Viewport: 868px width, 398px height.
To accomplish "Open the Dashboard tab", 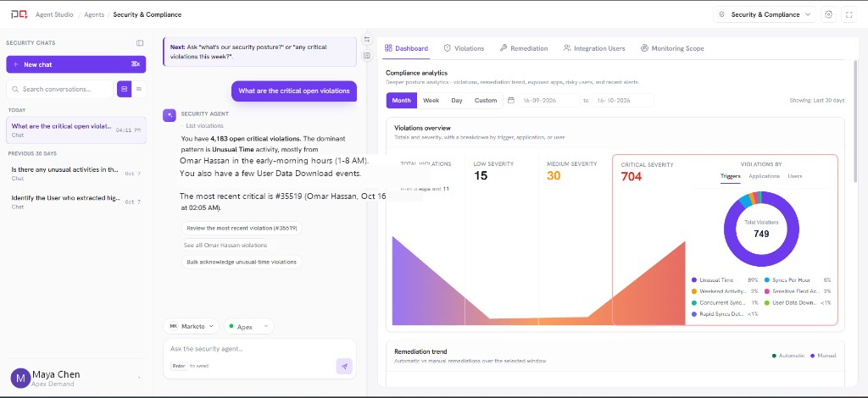I will 406,48.
